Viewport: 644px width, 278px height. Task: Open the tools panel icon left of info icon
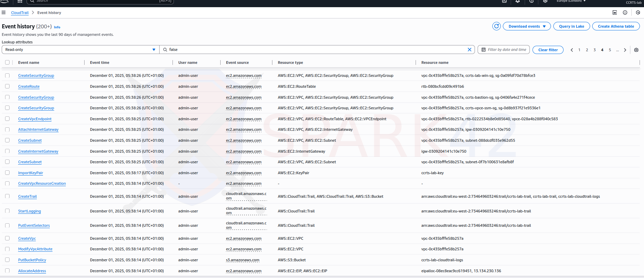click(615, 13)
